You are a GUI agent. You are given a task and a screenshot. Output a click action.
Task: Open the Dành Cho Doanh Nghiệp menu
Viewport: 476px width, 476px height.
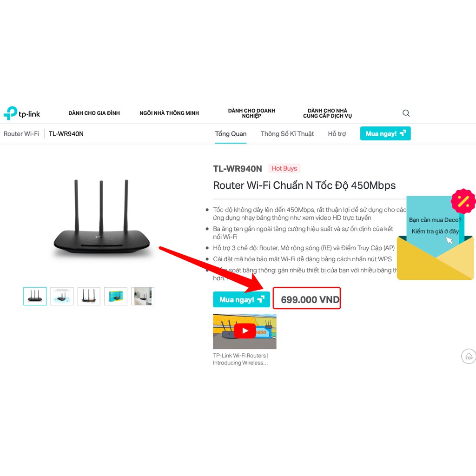tap(251, 113)
